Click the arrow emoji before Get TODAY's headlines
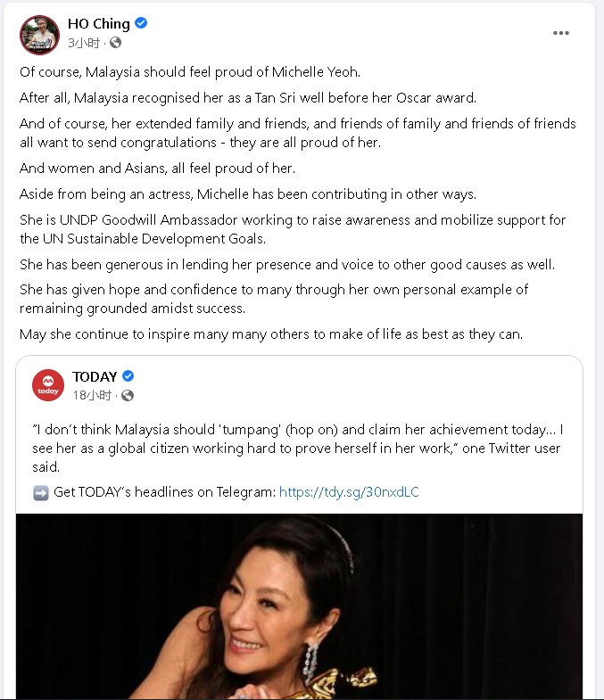Viewport: 604px width, 700px height. pos(40,492)
